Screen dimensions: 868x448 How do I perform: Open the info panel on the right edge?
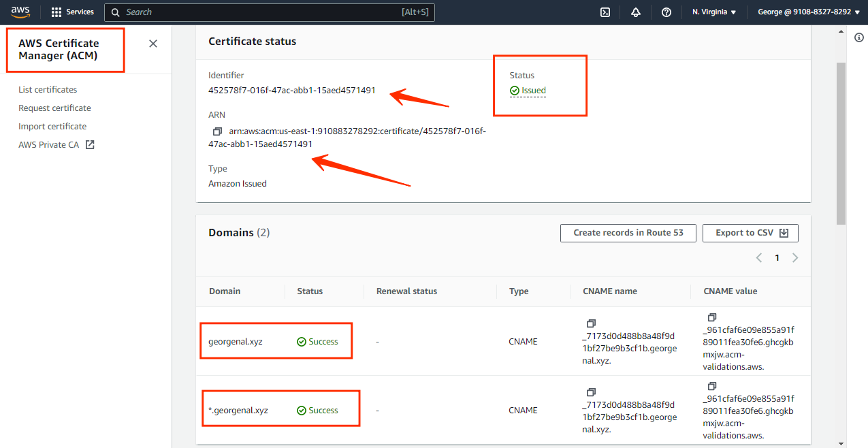(858, 37)
